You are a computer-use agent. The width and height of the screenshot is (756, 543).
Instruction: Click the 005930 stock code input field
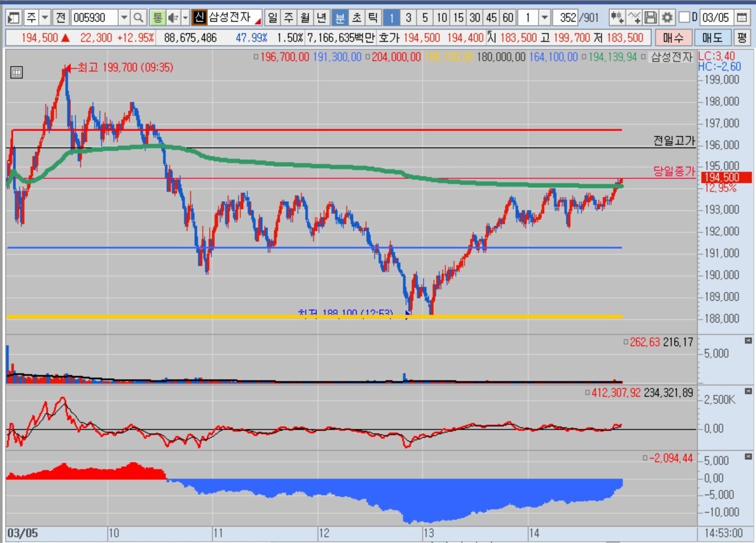tap(94, 18)
